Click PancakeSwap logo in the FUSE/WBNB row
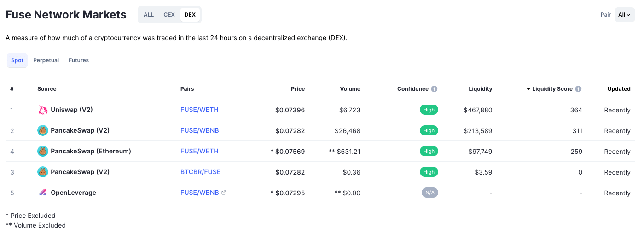 coord(43,131)
